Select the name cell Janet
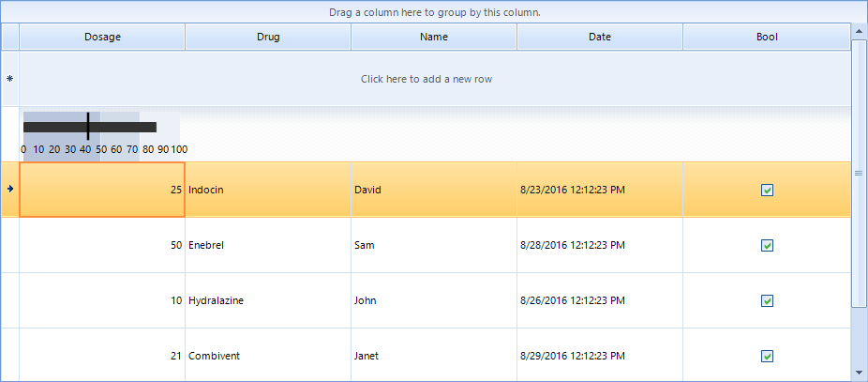This screenshot has width=868, height=382. click(434, 356)
